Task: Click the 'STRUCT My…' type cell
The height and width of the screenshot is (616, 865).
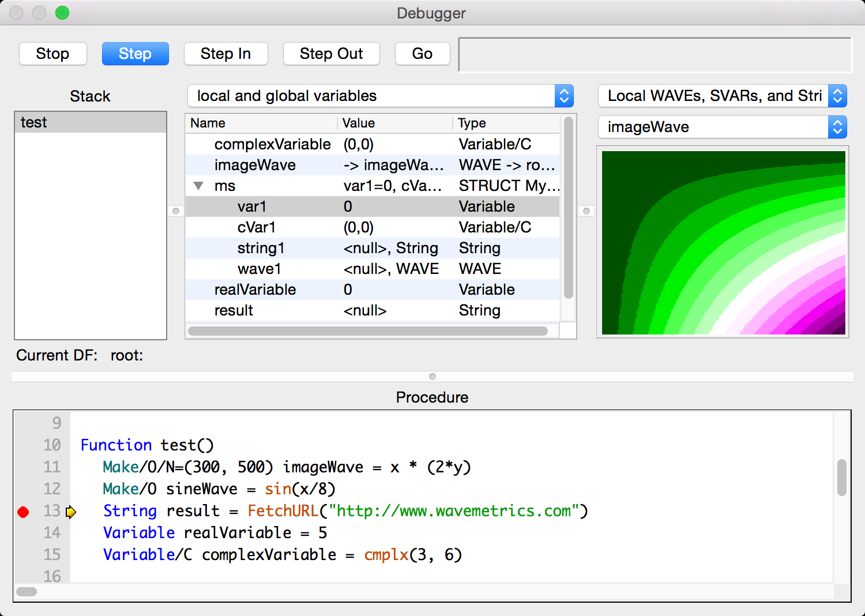Action: (x=509, y=186)
